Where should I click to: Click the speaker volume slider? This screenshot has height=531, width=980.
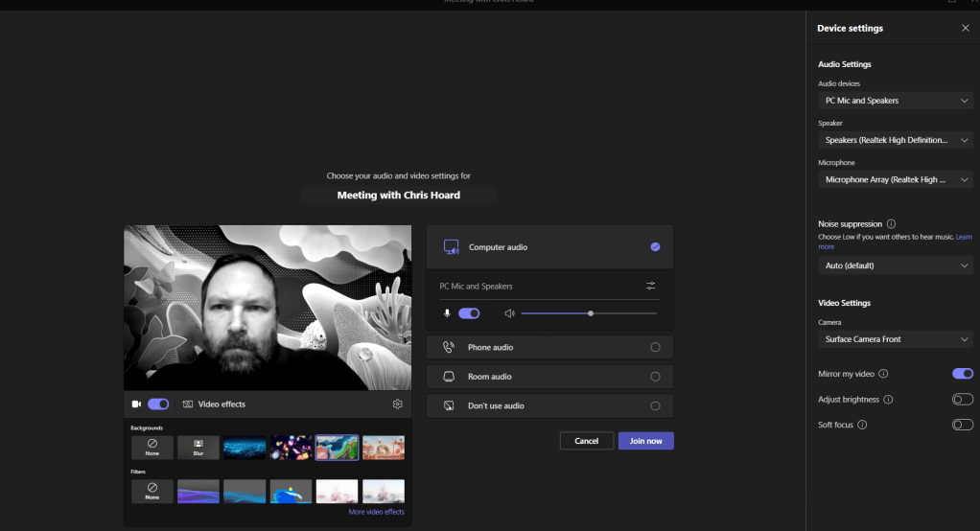[x=589, y=313]
